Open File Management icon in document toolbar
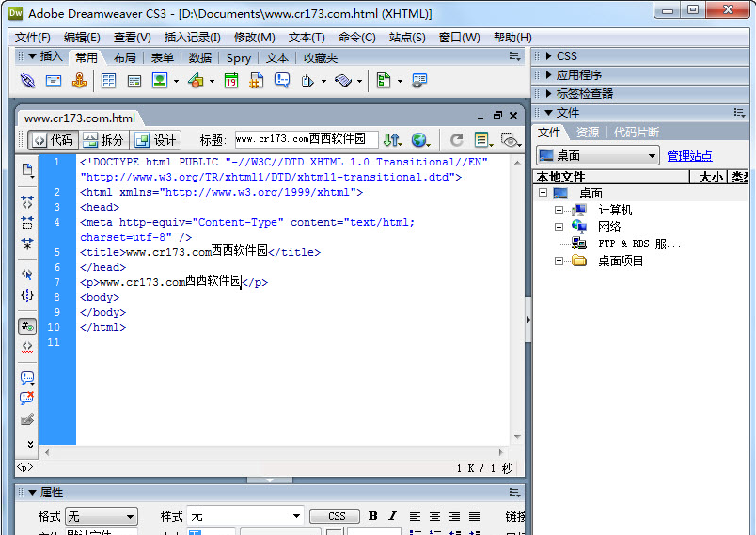756x535 pixels. point(392,140)
